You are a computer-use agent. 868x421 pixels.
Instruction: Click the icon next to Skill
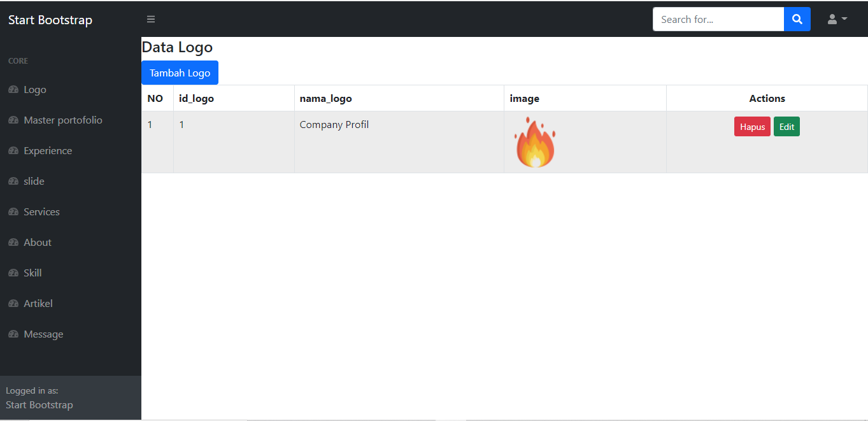13,273
